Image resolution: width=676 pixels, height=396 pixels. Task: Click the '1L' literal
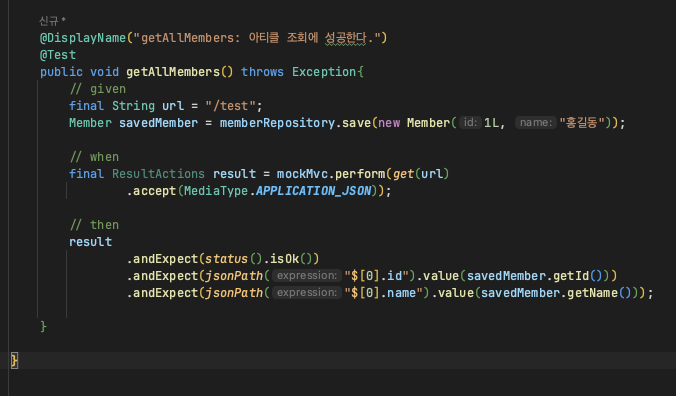[491, 123]
